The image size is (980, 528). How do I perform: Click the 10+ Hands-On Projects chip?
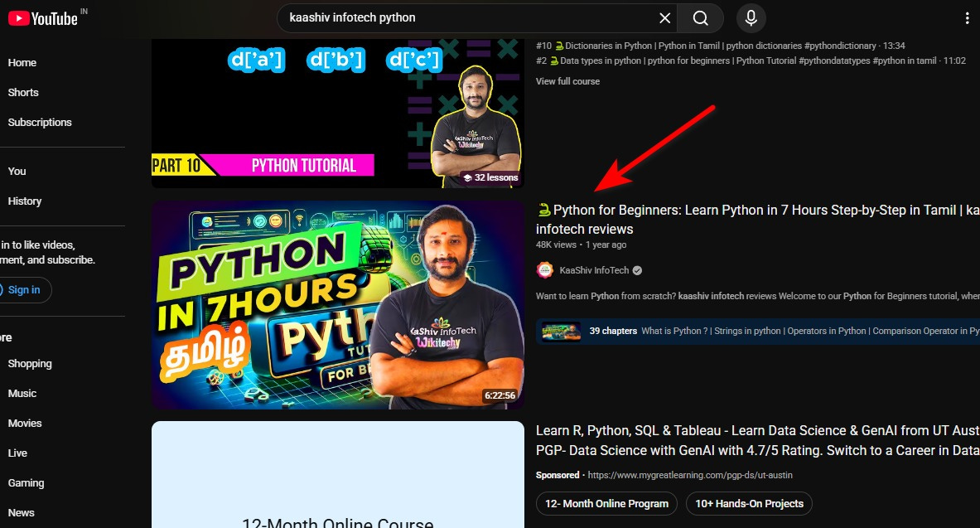click(x=749, y=504)
